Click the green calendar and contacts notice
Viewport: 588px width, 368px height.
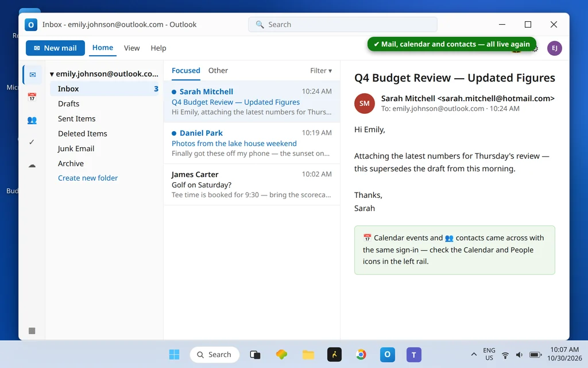pyautogui.click(x=455, y=250)
